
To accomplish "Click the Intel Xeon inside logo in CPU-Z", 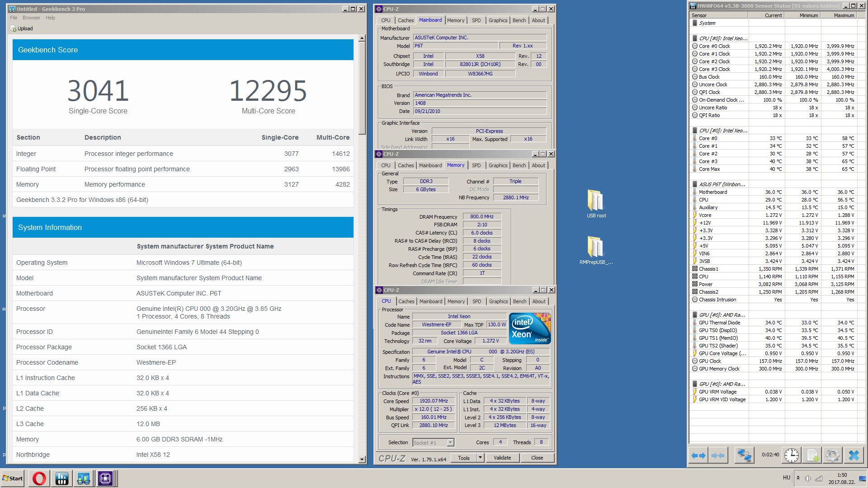I will [x=530, y=328].
